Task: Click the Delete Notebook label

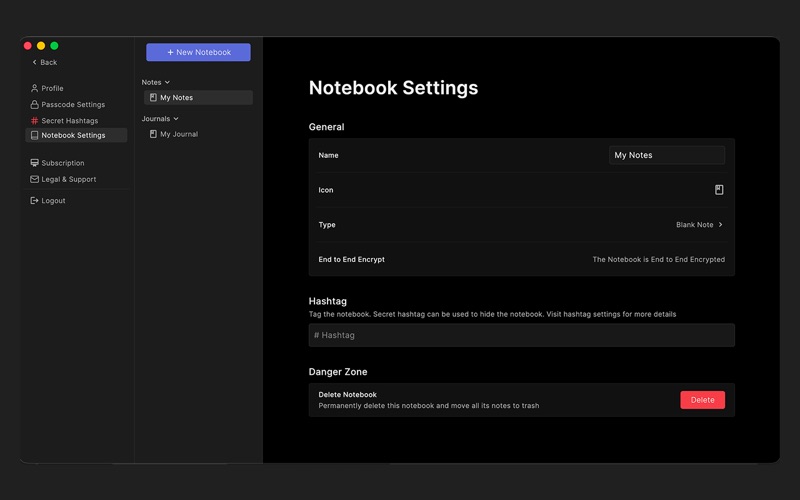Action: point(347,394)
